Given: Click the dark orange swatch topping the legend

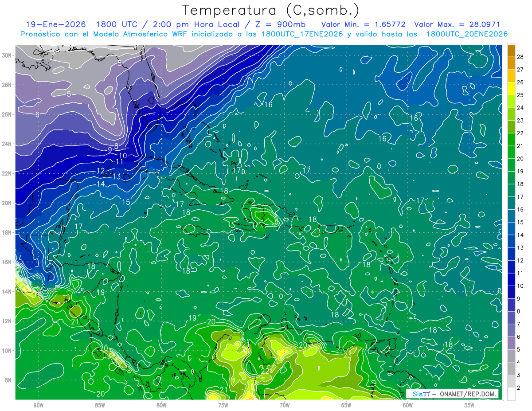Looking at the screenshot, I should tap(511, 51).
